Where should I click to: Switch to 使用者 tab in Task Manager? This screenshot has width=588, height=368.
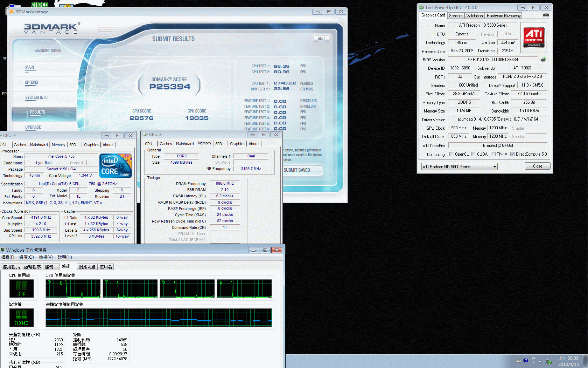coord(106,267)
